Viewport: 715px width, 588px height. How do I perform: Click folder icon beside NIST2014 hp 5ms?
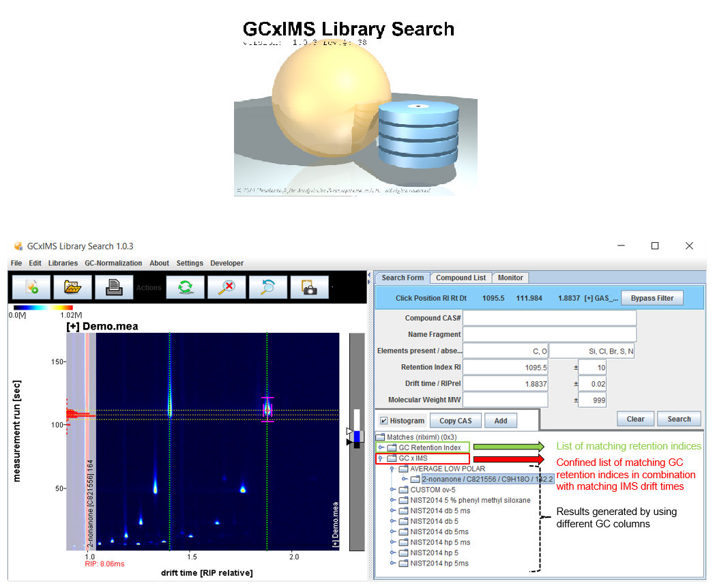(x=403, y=563)
